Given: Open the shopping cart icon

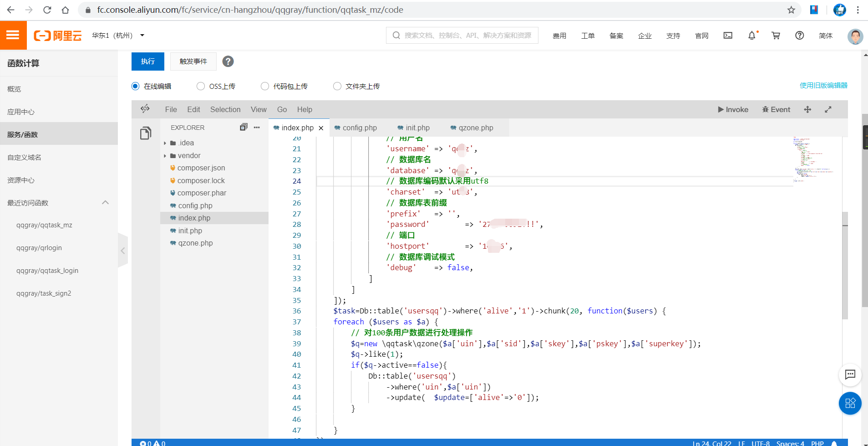Looking at the screenshot, I should pyautogui.click(x=776, y=36).
